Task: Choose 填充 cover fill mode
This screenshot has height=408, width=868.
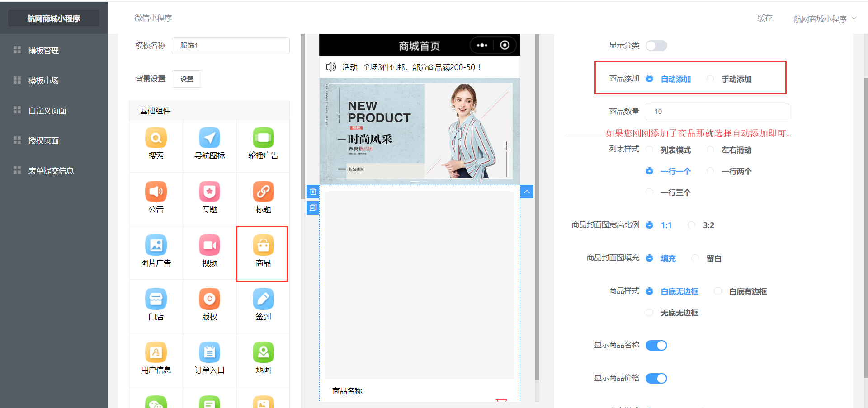Action: 661,258
